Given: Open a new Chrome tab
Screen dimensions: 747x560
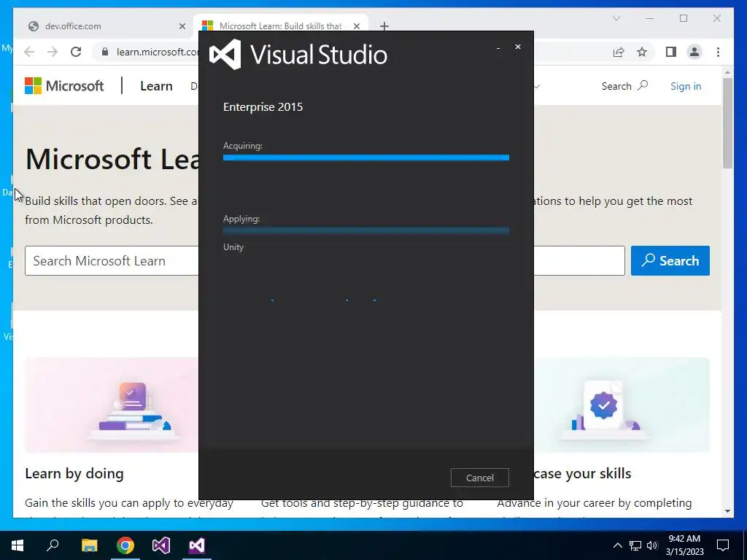Looking at the screenshot, I should pyautogui.click(x=384, y=26).
